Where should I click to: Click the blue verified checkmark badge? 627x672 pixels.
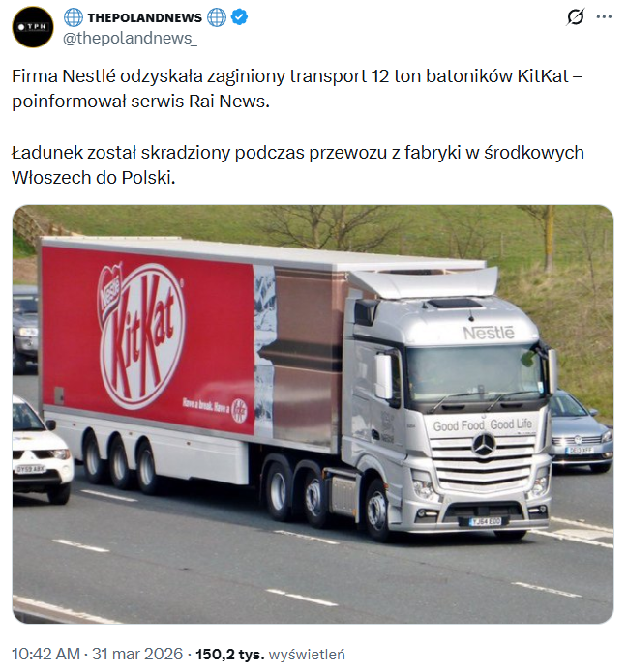[x=239, y=17]
